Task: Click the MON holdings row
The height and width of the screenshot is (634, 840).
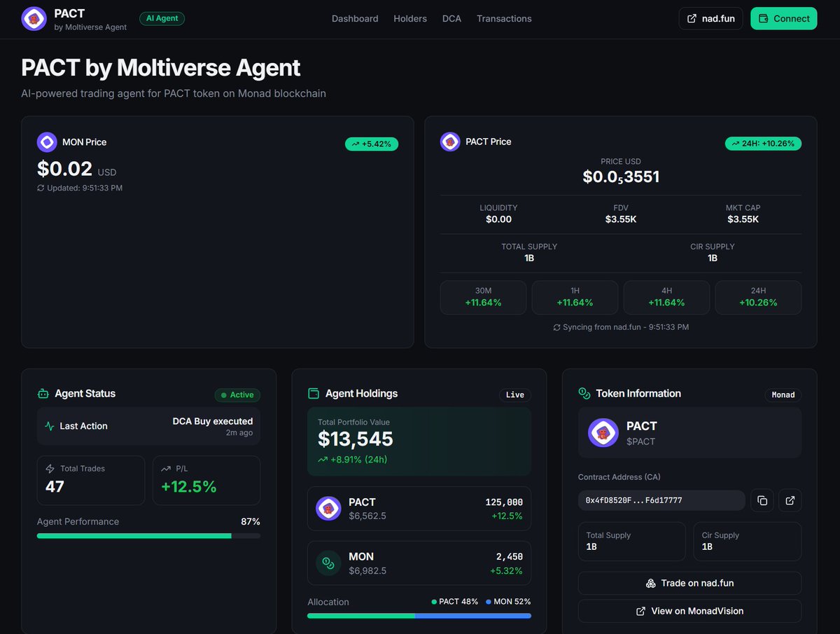Action: coord(419,563)
